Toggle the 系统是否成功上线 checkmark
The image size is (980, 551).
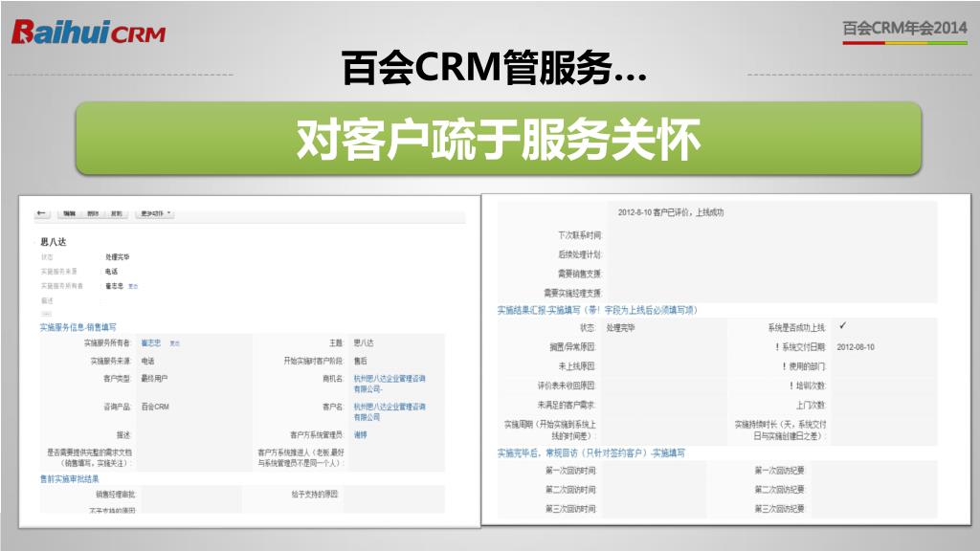pyautogui.click(x=842, y=325)
